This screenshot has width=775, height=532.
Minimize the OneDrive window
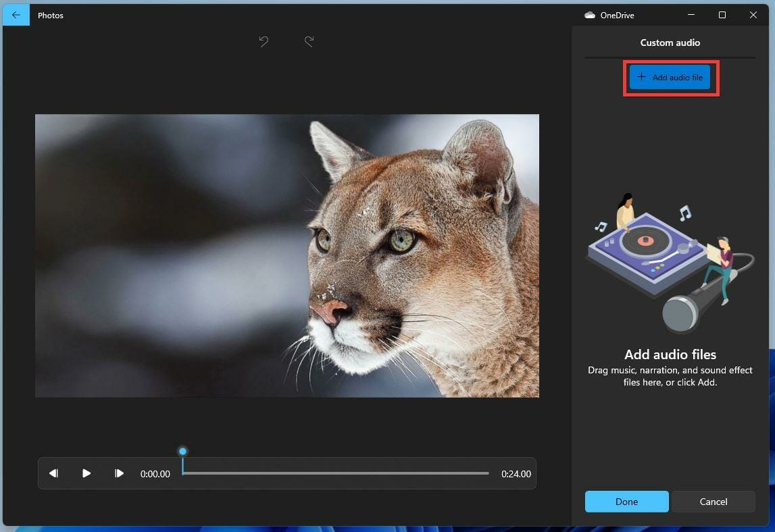point(691,14)
